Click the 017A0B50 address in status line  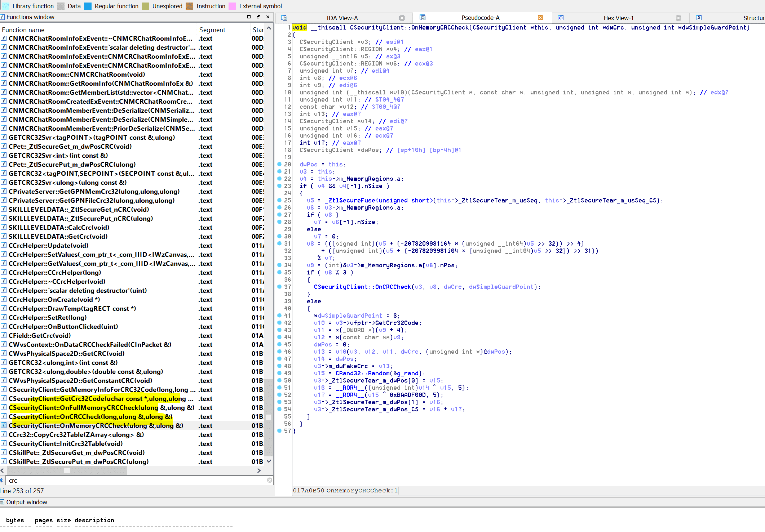pyautogui.click(x=309, y=490)
